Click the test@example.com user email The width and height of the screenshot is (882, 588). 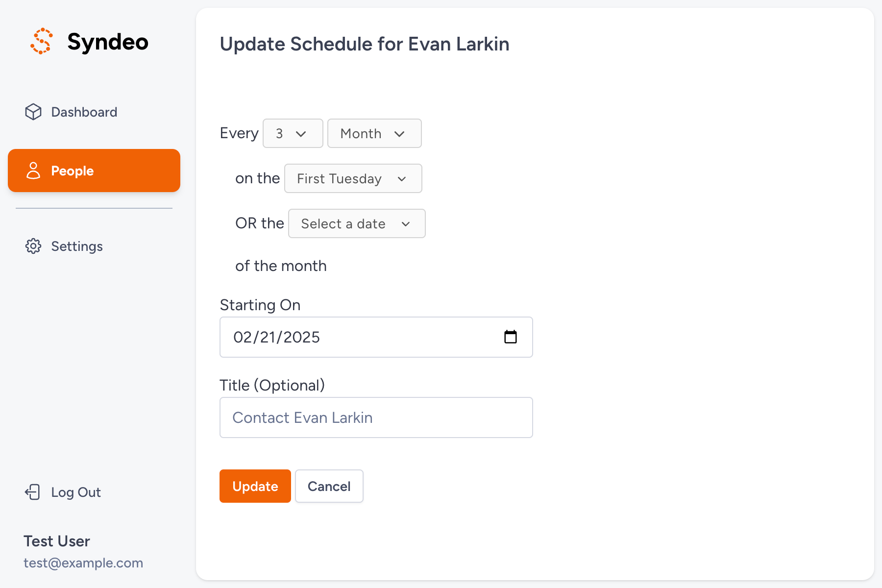83,563
